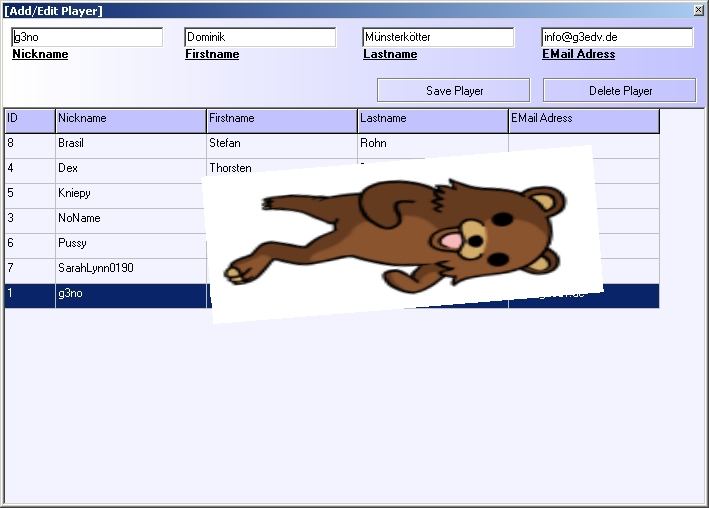Select the NoName nickname cell
This screenshot has height=508, width=709.
click(x=131, y=221)
